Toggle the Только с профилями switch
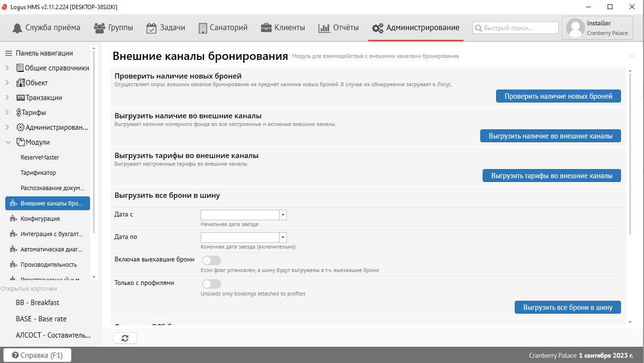This screenshot has width=644, height=363. tap(211, 284)
